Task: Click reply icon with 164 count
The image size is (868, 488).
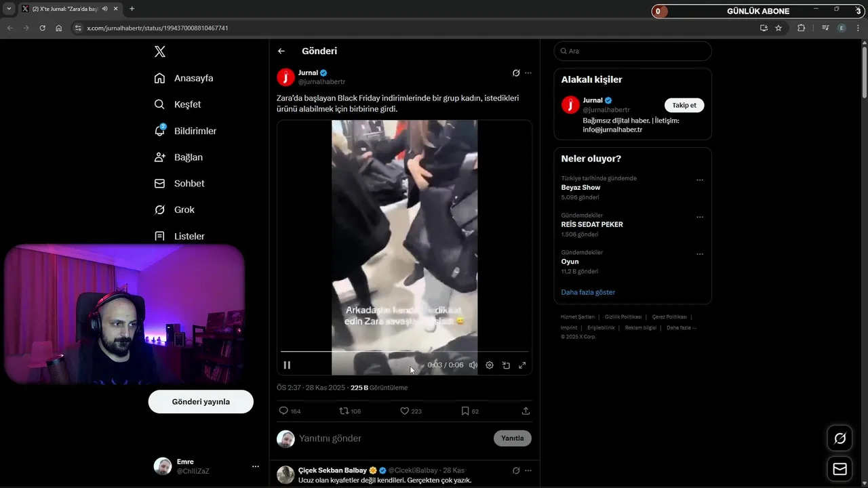Action: (290, 411)
